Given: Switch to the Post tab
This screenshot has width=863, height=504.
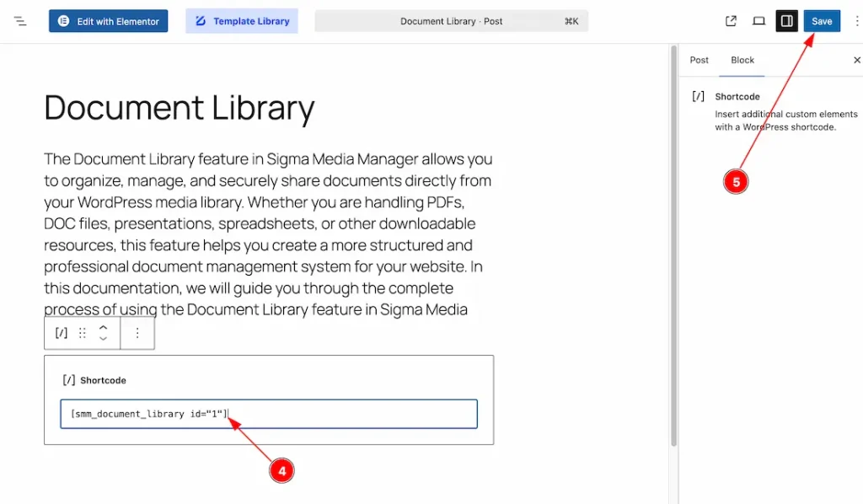Looking at the screenshot, I should point(699,60).
